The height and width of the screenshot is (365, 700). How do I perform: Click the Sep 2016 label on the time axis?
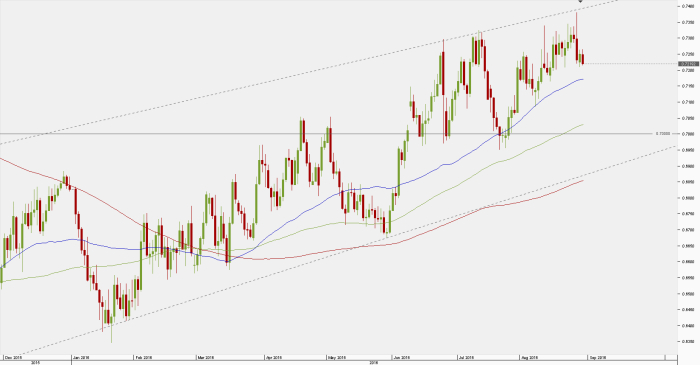[x=598, y=357]
